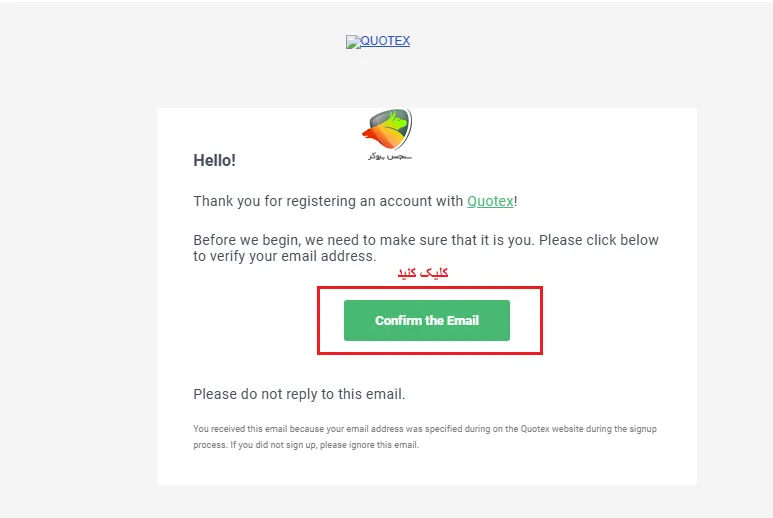773x518 pixels.
Task: Click the word "Email" on the green button
Action: pos(462,321)
